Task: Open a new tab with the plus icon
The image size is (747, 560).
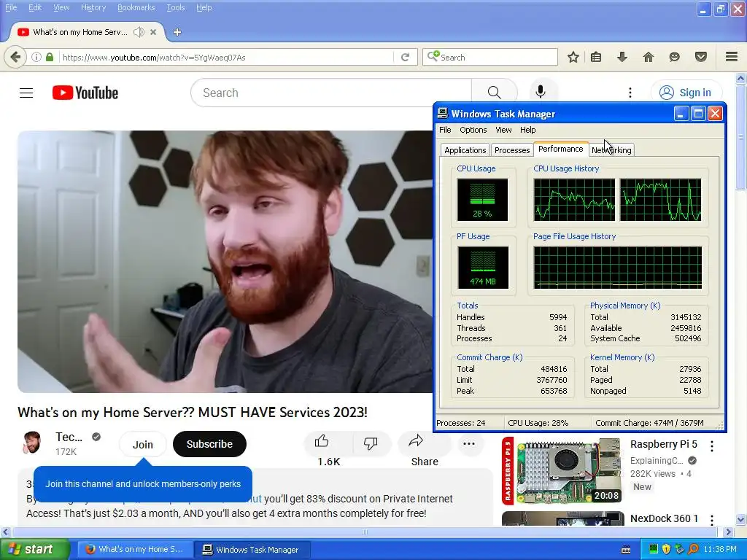Action: (x=177, y=32)
